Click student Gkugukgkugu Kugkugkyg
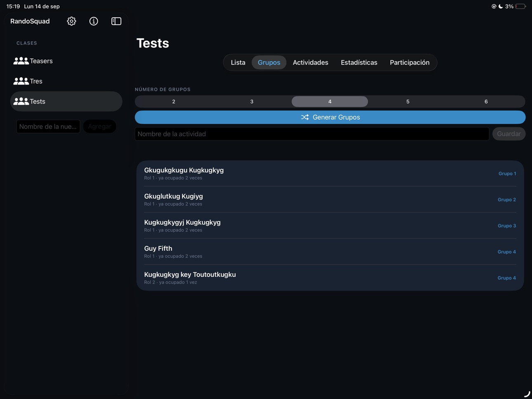Image resolution: width=532 pixels, height=399 pixels. pyautogui.click(x=330, y=173)
